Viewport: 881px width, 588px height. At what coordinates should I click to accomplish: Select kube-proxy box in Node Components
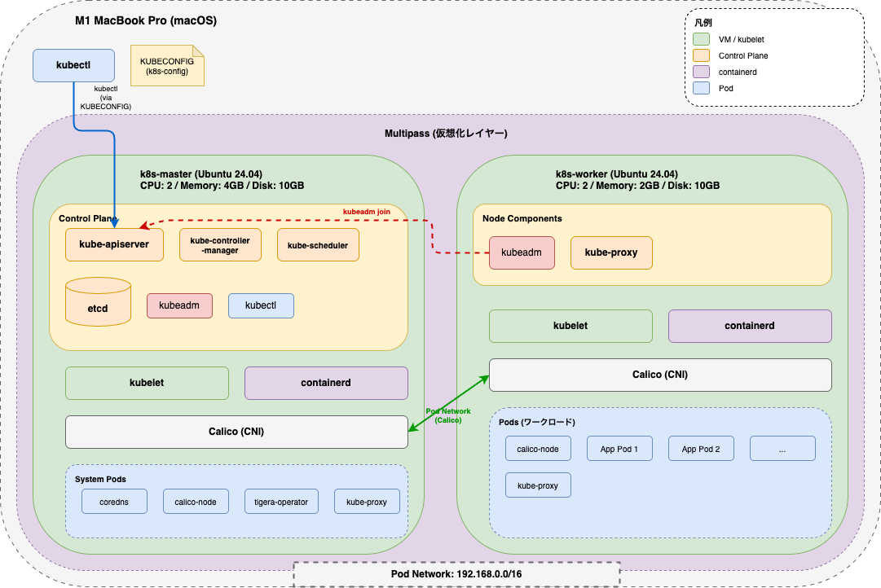click(611, 252)
